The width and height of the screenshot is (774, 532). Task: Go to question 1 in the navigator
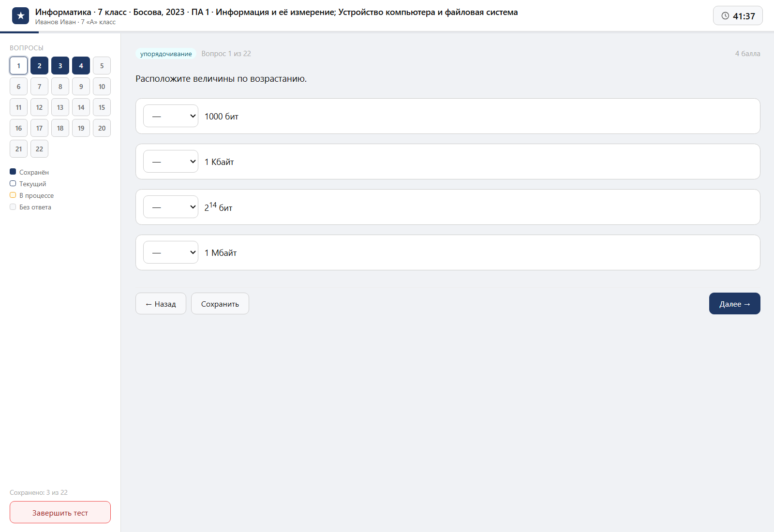point(18,66)
